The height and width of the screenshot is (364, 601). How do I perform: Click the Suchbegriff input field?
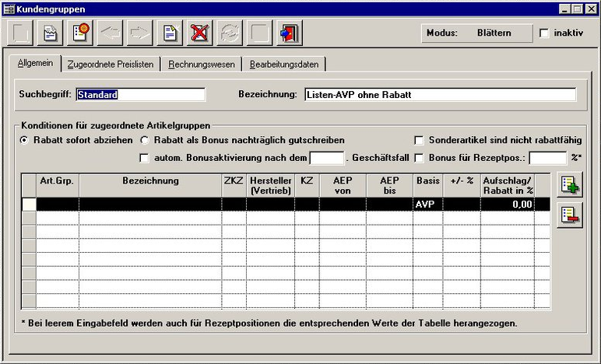pyautogui.click(x=140, y=95)
